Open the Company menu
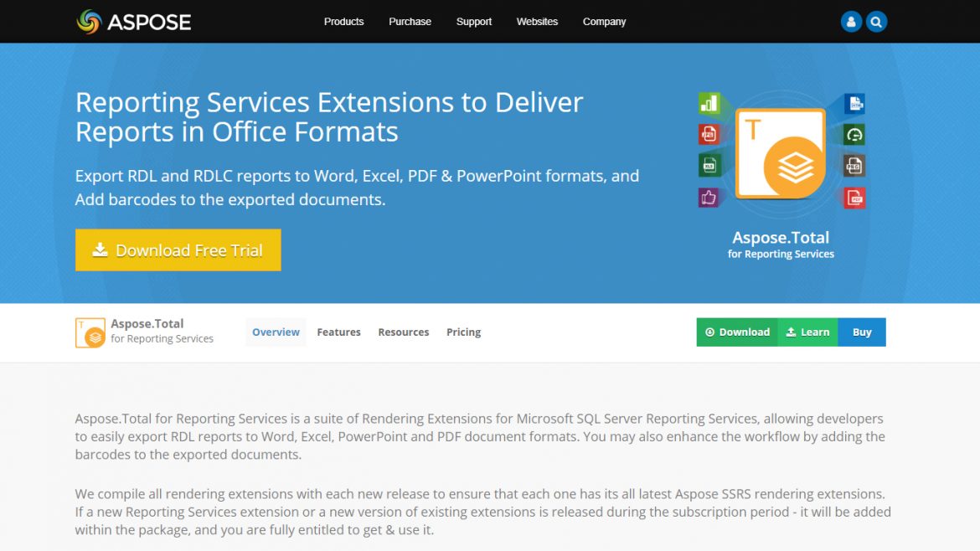 604,22
